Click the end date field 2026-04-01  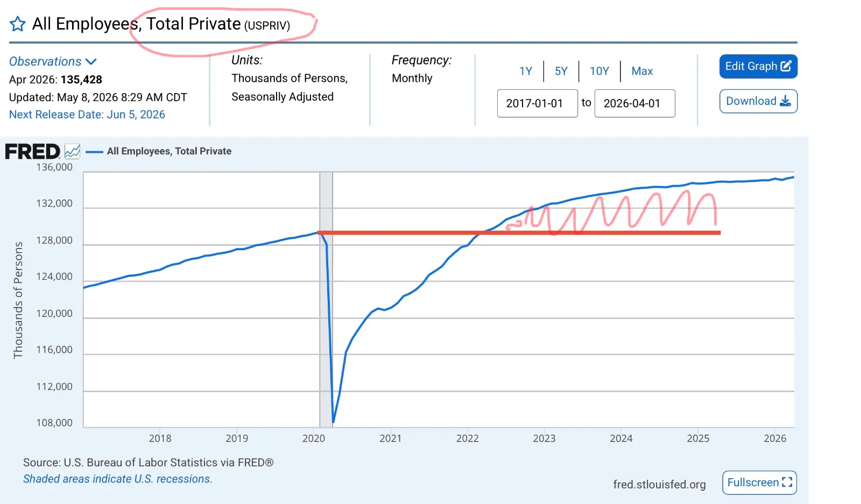[x=635, y=103]
